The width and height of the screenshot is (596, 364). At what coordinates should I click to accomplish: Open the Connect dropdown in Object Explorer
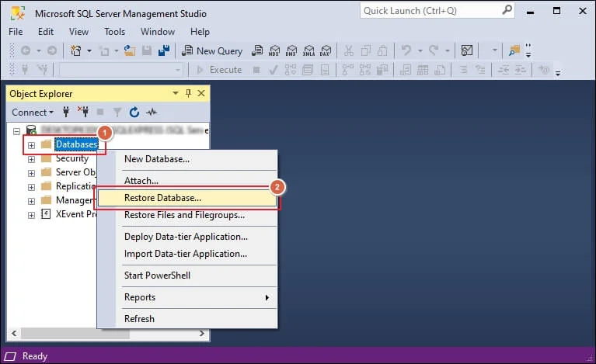click(33, 113)
